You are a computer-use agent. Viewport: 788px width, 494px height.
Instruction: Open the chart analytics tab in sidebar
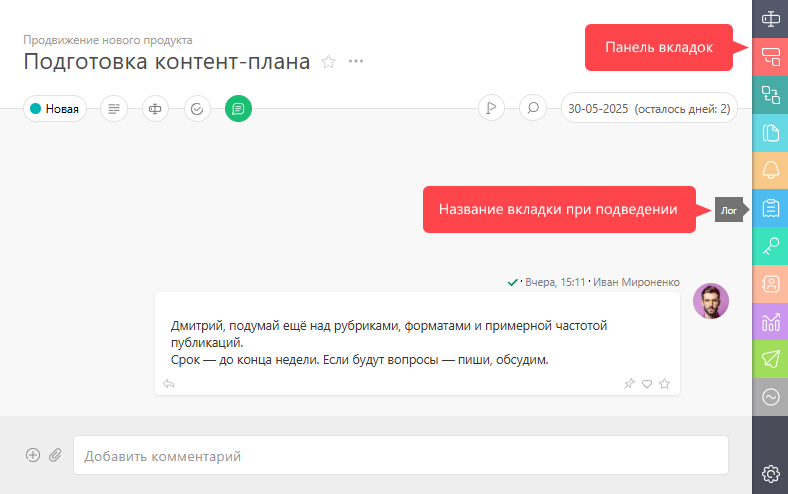[x=770, y=321]
